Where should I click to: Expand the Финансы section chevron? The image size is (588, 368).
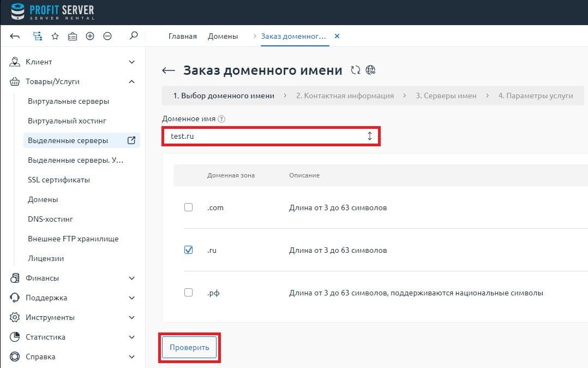click(x=131, y=278)
